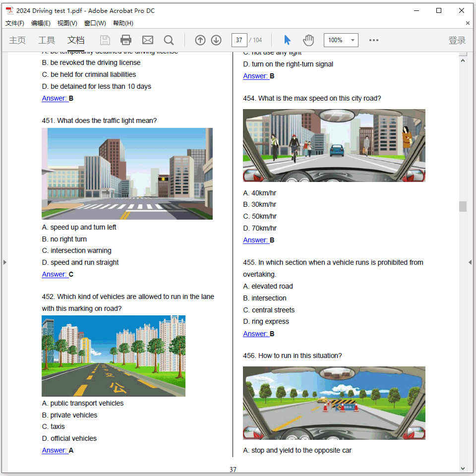Go to previous page arrow icon
The image size is (476, 476).
point(200,40)
